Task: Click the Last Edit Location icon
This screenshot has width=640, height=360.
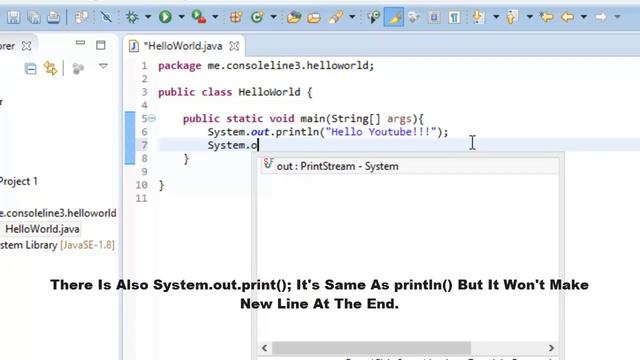Action: (546, 17)
